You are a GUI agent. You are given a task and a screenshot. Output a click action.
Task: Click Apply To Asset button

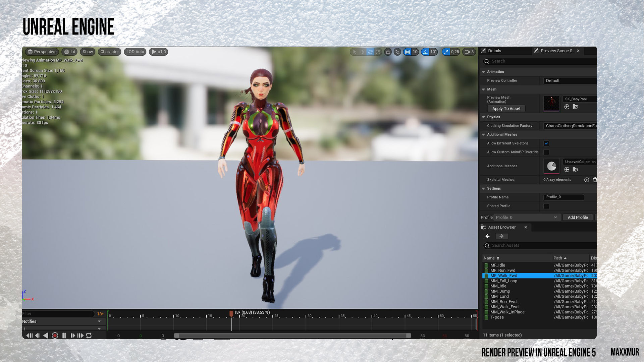pos(506,109)
